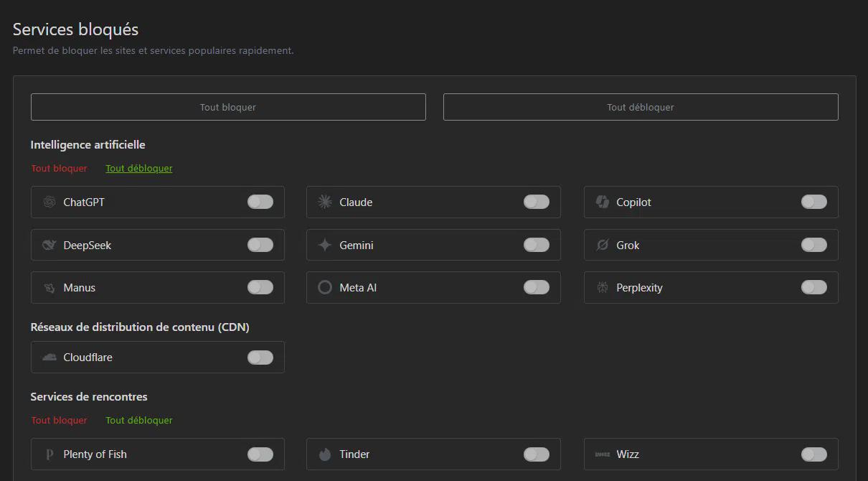This screenshot has width=868, height=481.
Task: Click the large Tout débloquer button
Action: [x=641, y=107]
